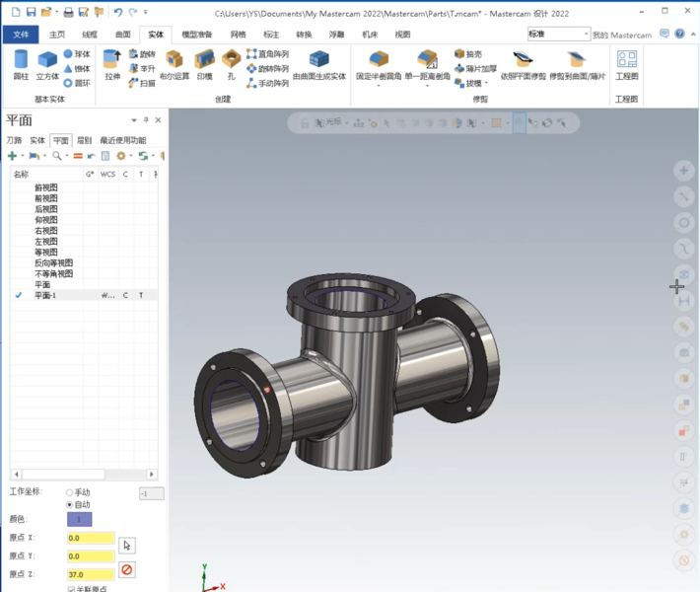Open planes panel options dropdown arrow
700x592 pixels.
133,120
